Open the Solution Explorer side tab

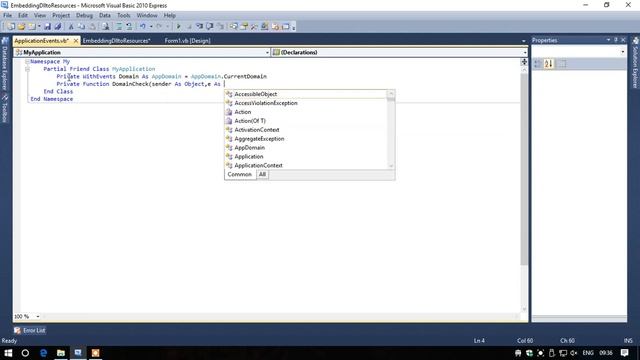coord(635,63)
